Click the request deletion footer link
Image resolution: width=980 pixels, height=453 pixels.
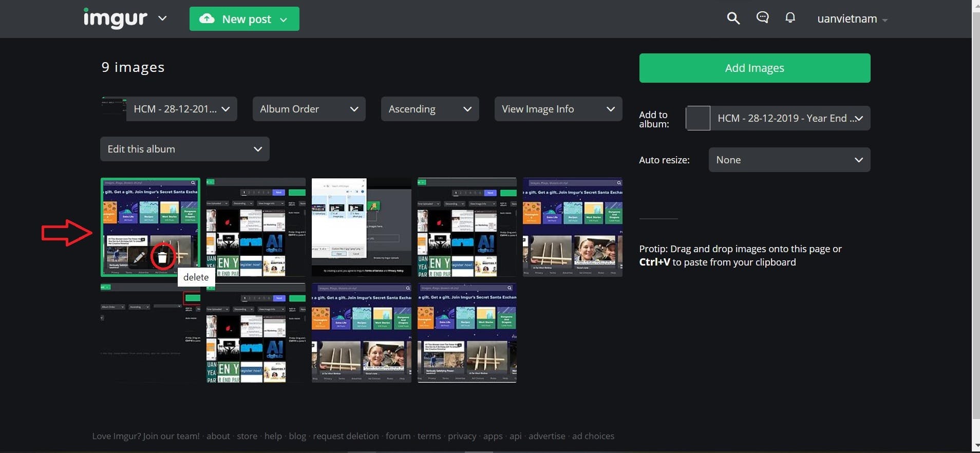click(346, 436)
